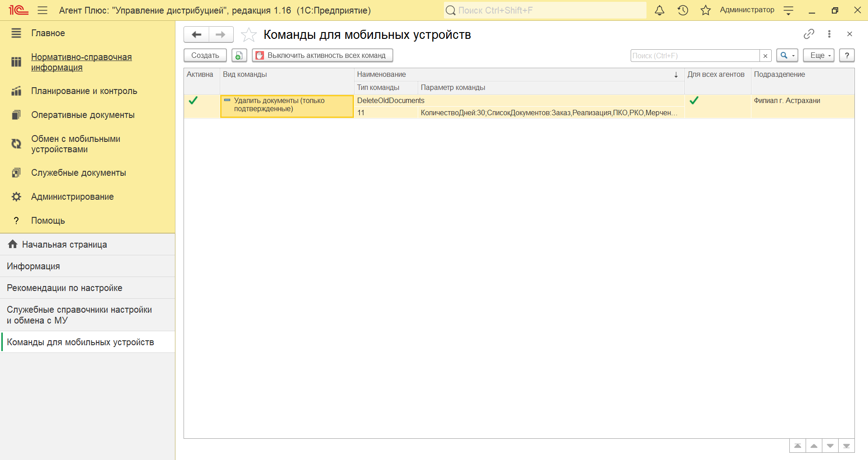Screen dimensions: 868x460
Task: Click the Создать button
Action: coord(205,56)
